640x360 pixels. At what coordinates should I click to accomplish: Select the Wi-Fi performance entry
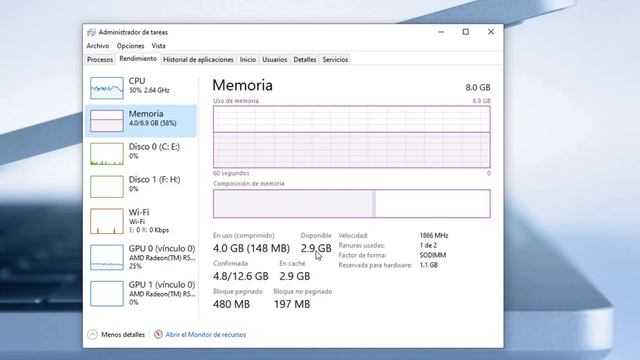point(141,221)
